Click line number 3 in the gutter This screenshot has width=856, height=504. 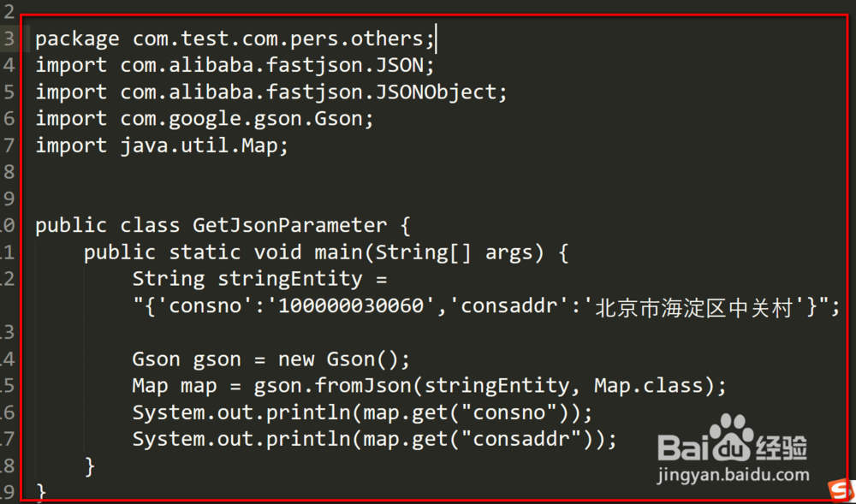tap(9, 39)
